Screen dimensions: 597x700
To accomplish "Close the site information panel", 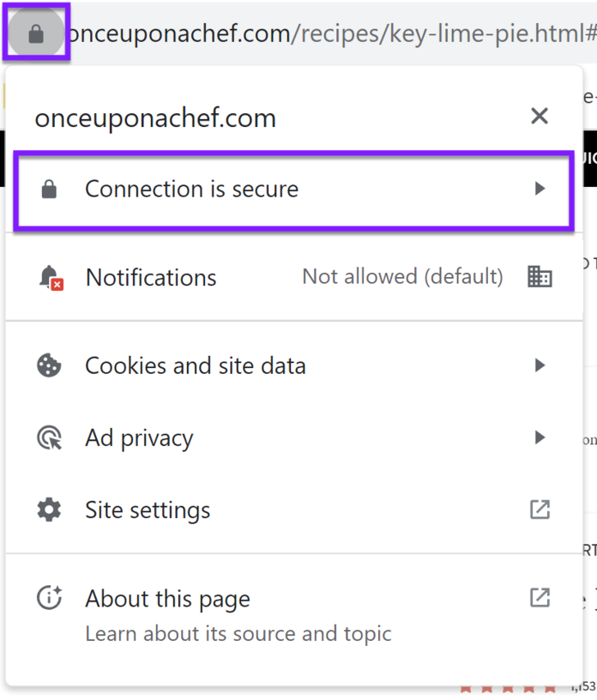I will (540, 117).
